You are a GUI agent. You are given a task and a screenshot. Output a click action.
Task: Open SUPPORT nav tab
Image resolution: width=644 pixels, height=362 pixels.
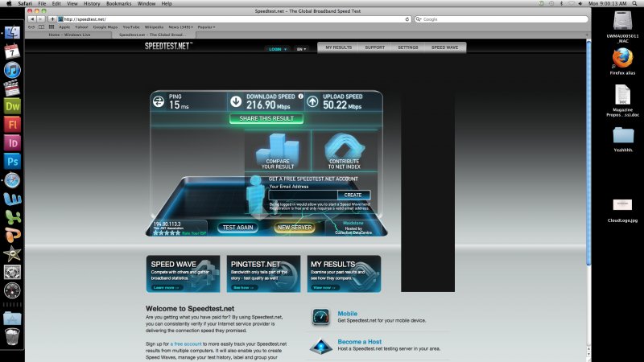pos(375,47)
